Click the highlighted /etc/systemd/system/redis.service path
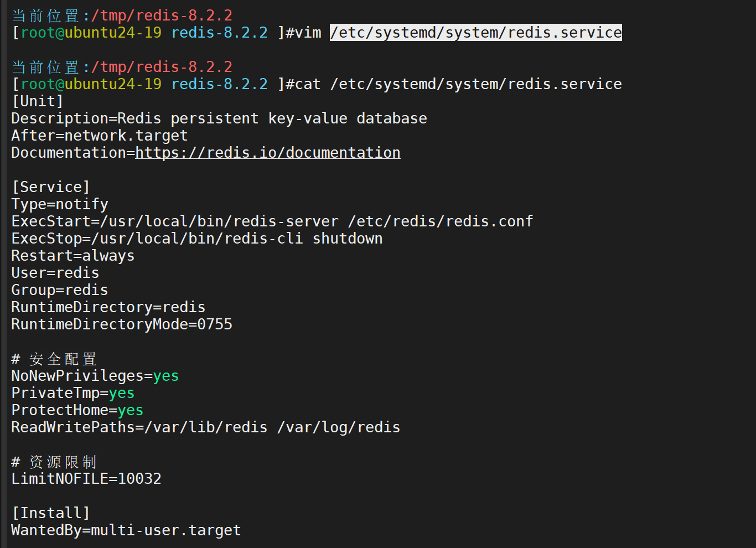Screen dimensions: 756x548 476,33
